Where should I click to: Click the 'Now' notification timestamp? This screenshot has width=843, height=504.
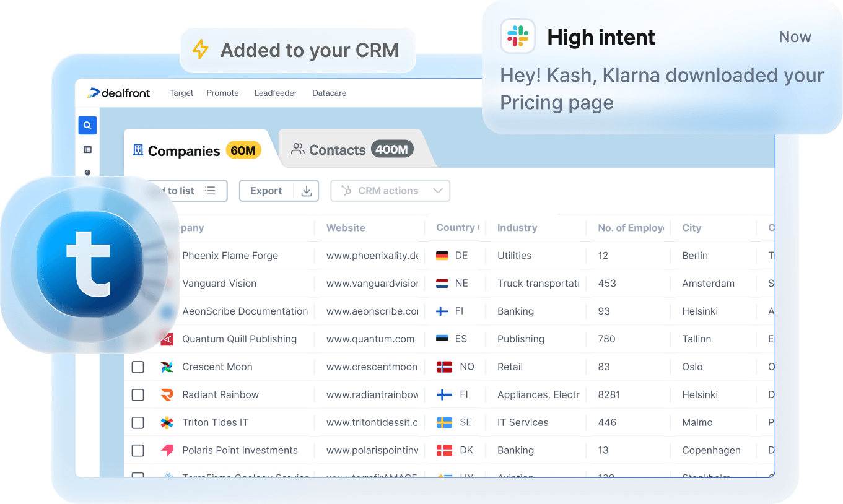click(x=795, y=37)
